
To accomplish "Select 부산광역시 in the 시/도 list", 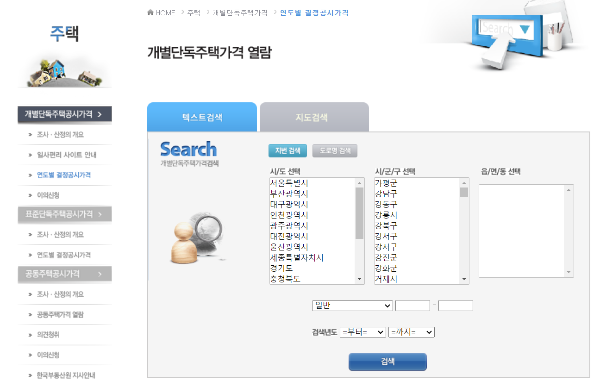I will [x=312, y=194].
